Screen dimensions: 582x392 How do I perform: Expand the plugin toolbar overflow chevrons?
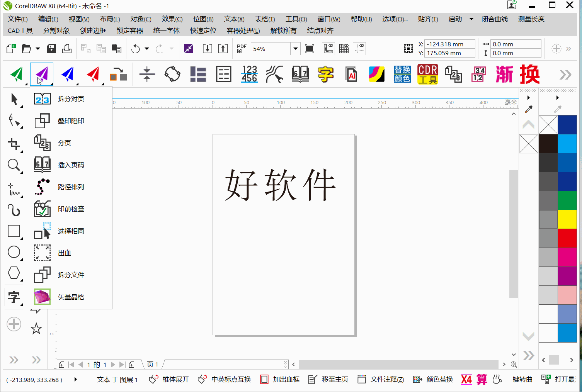click(565, 74)
